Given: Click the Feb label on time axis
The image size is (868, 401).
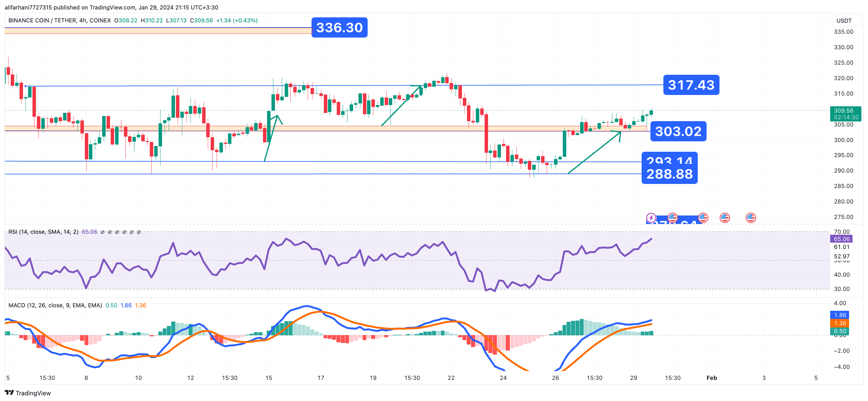Looking at the screenshot, I should click(712, 378).
